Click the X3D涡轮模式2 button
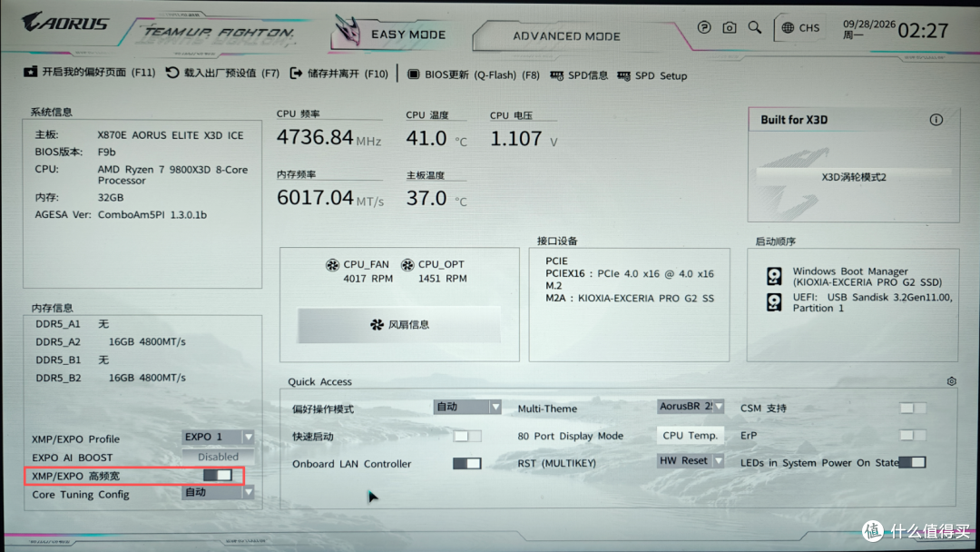 pyautogui.click(x=854, y=177)
